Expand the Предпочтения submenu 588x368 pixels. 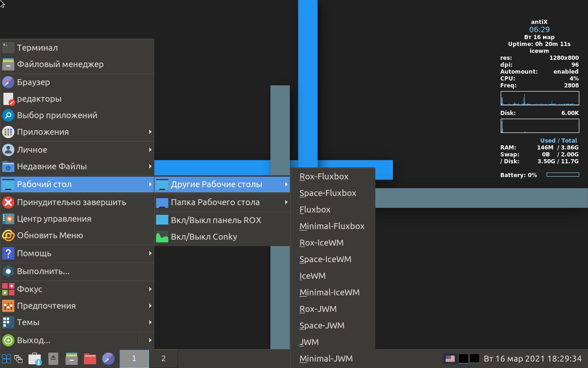77,306
